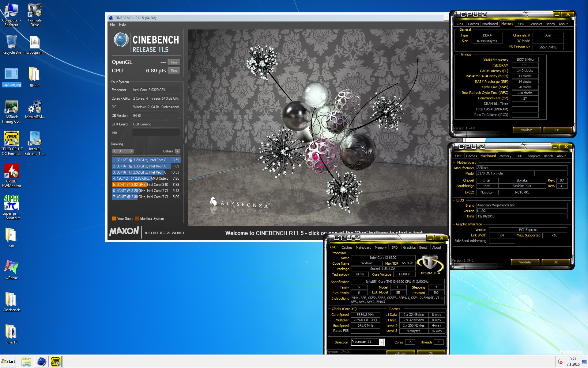Open the Windows Start menu

coord(8,362)
